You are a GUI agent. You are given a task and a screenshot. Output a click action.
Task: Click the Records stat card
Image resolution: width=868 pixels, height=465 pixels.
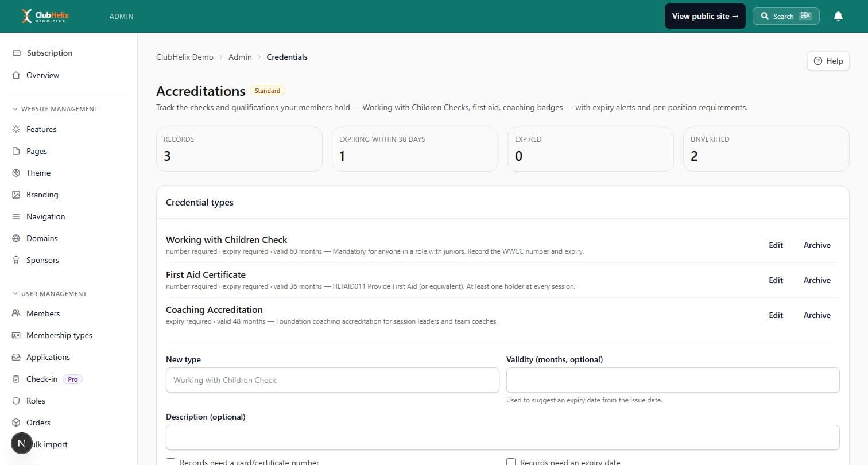tap(239, 149)
